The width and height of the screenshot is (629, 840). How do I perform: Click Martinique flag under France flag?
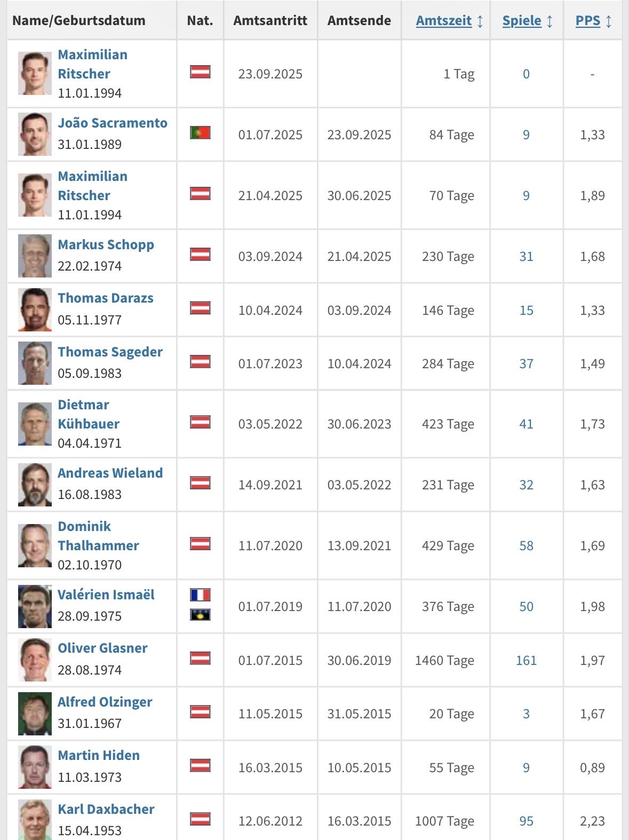pyautogui.click(x=200, y=615)
